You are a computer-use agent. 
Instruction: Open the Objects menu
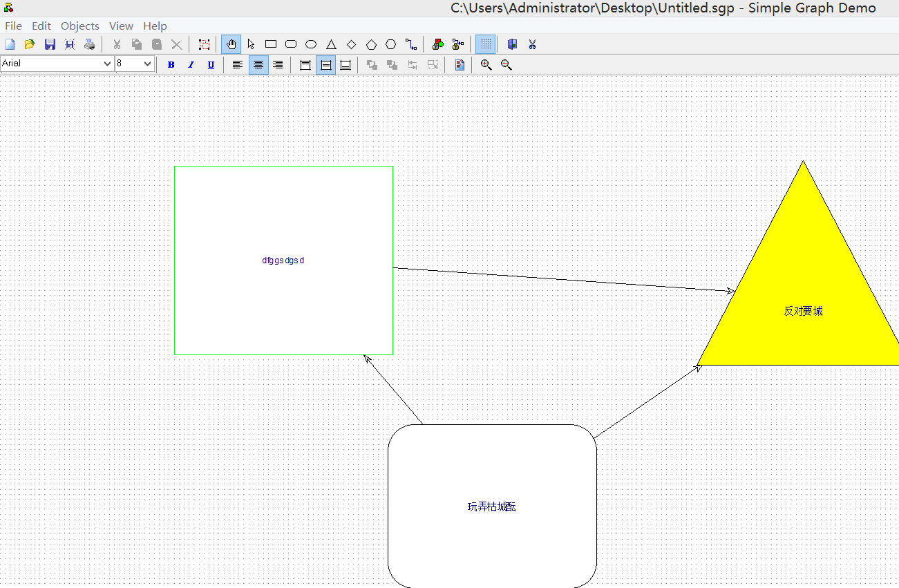(79, 26)
